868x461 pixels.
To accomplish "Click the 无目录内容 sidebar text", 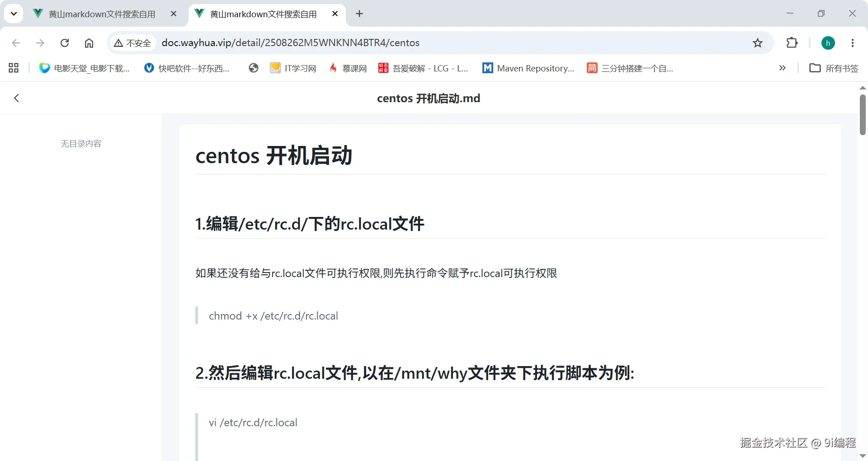I will (x=81, y=144).
